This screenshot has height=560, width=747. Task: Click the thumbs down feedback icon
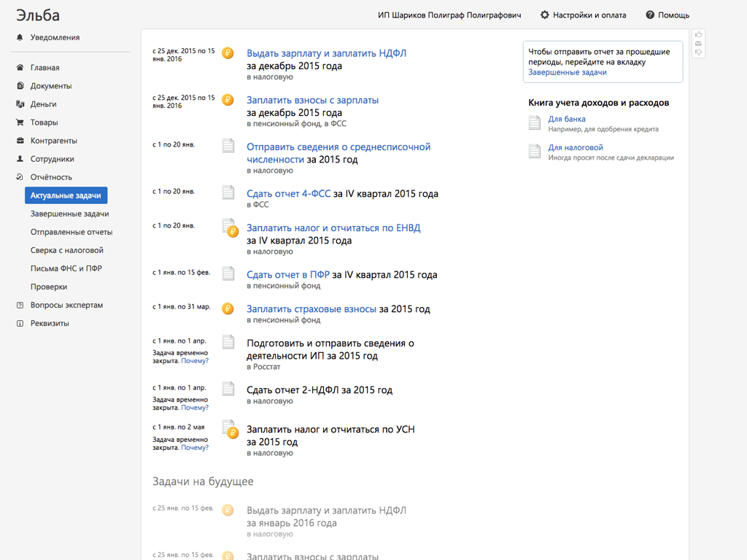coord(698,52)
